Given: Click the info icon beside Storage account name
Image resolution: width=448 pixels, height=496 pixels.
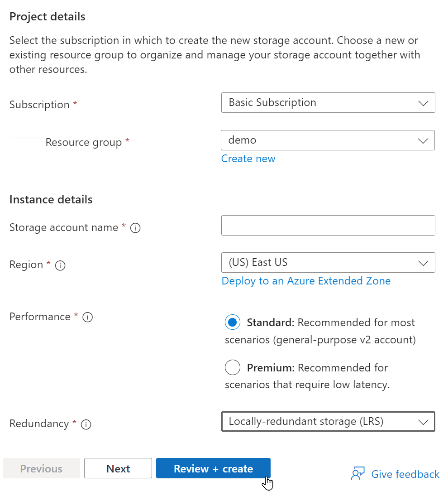Looking at the screenshot, I should pyautogui.click(x=135, y=228).
